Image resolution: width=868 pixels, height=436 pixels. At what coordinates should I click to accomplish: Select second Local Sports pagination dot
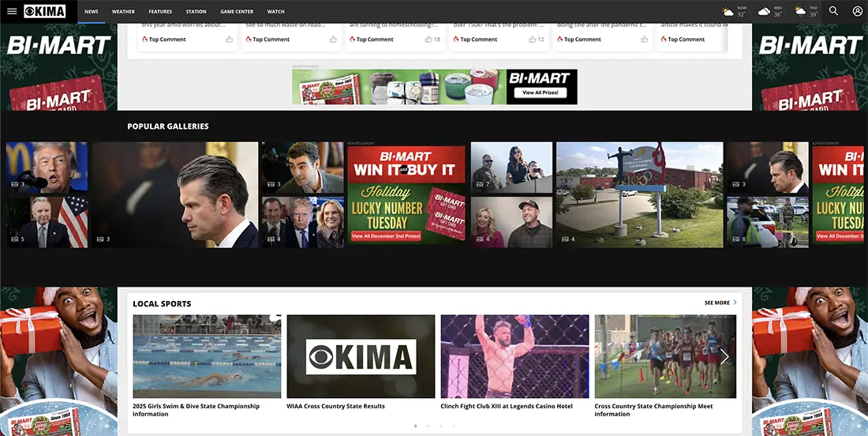click(428, 426)
